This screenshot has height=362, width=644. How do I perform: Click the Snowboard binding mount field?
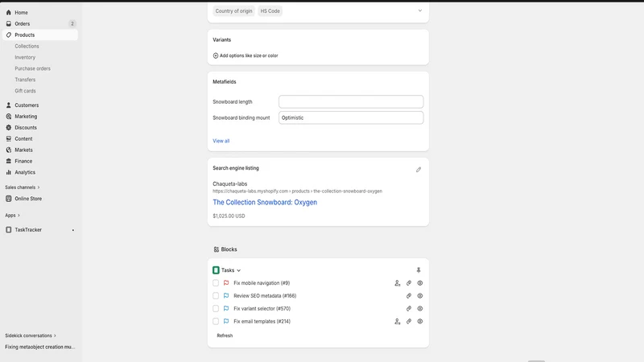coord(351,117)
